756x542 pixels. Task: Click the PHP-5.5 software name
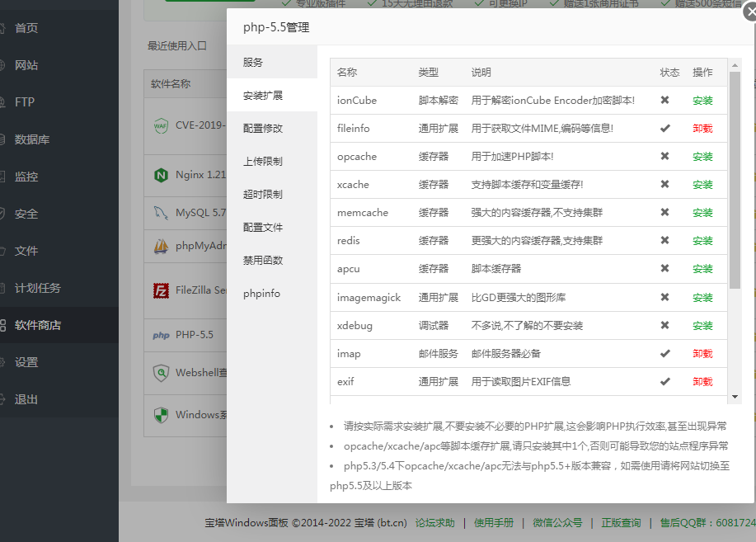tap(195, 334)
